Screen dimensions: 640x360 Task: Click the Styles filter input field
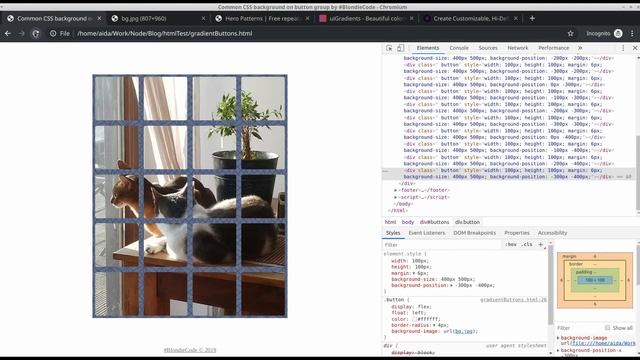point(442,244)
